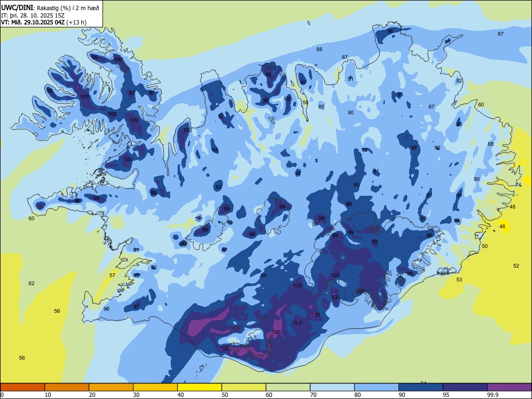Image resolution: width=532 pixels, height=399 pixels.
Task: Click the '53' humidity value on the map
Action: tap(459, 280)
